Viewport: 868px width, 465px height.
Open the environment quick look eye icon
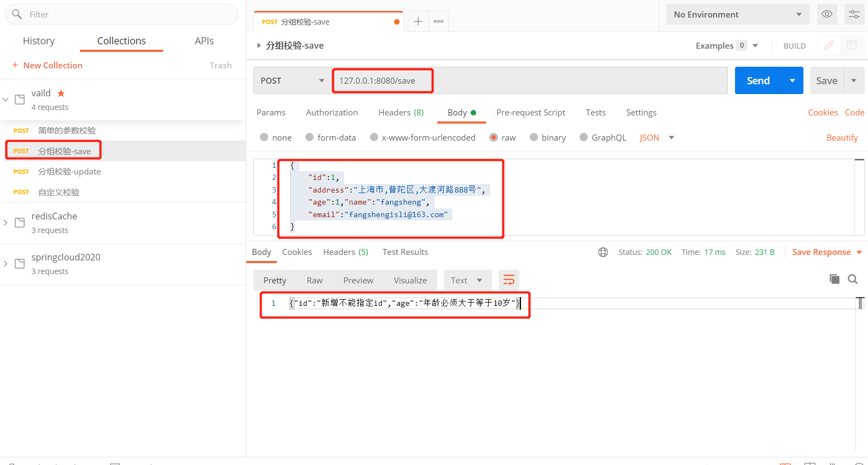pos(827,14)
